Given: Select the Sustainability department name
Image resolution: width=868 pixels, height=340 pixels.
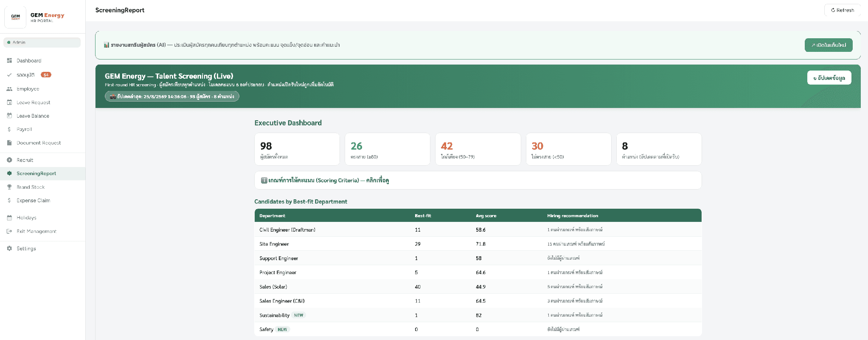Looking at the screenshot, I should point(275,315).
